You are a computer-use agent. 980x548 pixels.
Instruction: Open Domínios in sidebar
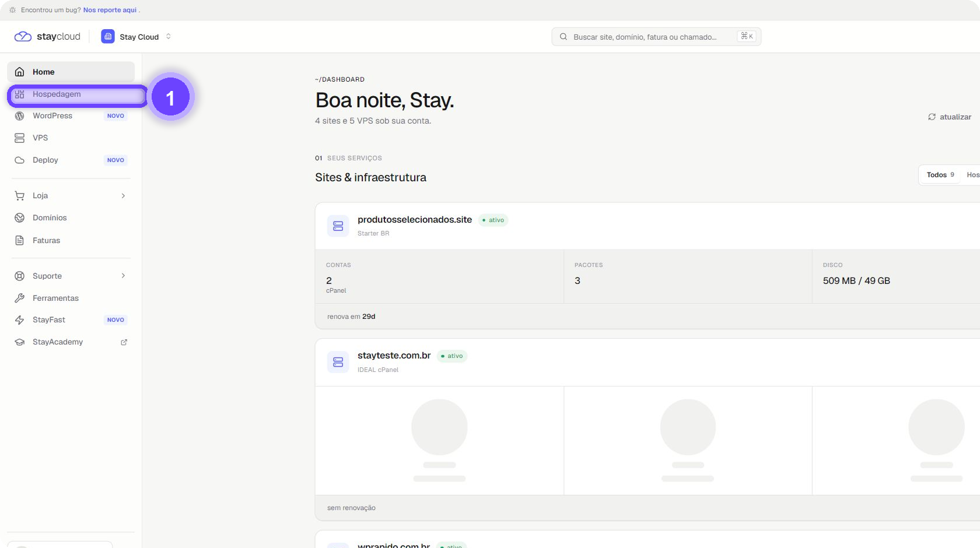click(x=71, y=217)
